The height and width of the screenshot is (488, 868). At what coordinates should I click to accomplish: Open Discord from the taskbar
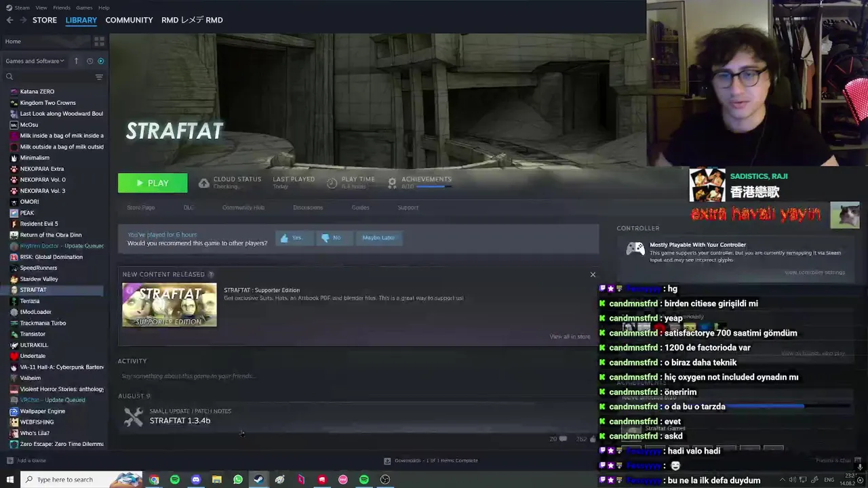pyautogui.click(x=196, y=480)
